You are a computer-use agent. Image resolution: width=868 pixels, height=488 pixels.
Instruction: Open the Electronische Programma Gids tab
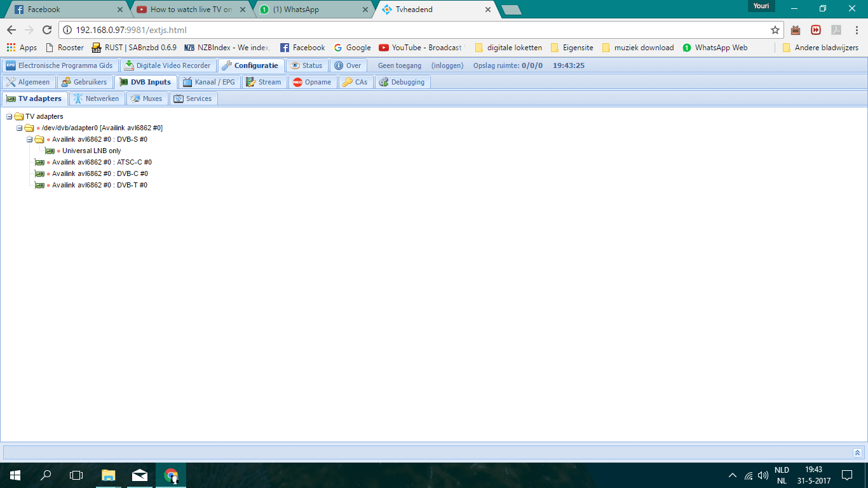click(x=59, y=65)
